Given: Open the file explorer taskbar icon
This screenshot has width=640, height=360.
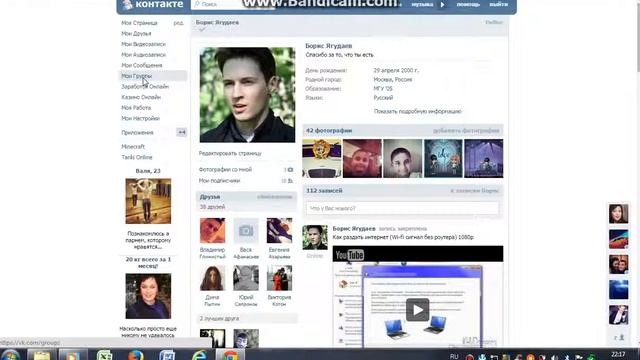Looking at the screenshot, I should click(41, 355).
